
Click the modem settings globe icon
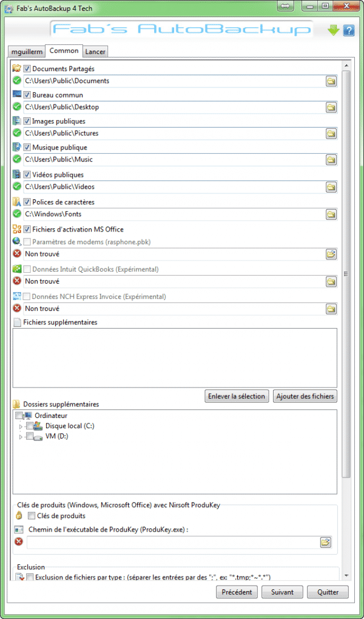pyautogui.click(x=16, y=242)
